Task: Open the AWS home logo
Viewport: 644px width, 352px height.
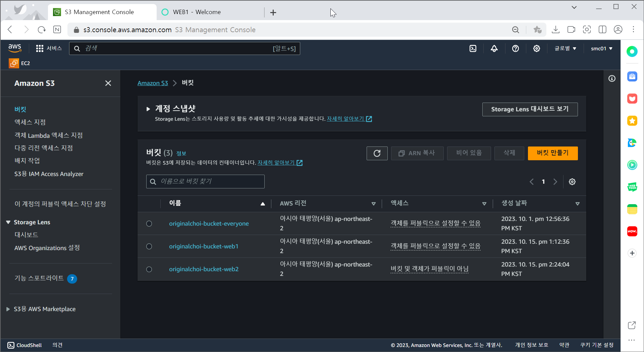Action: tap(15, 48)
